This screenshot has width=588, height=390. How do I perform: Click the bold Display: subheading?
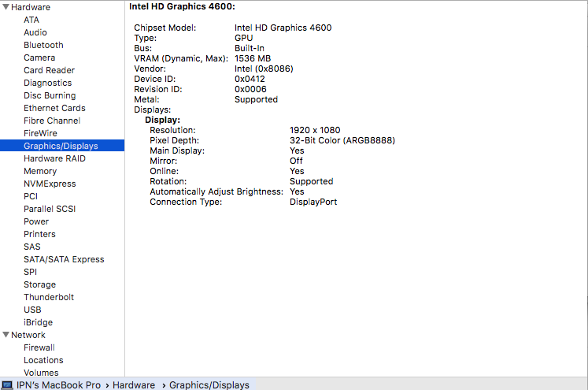click(x=162, y=120)
